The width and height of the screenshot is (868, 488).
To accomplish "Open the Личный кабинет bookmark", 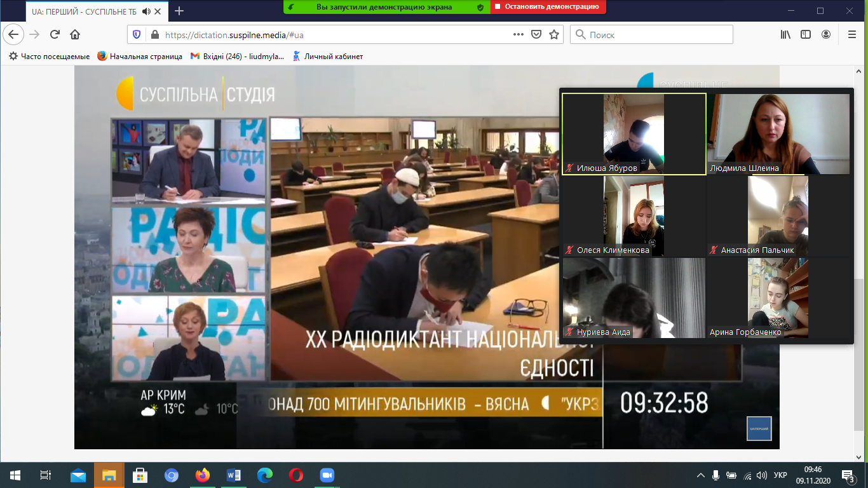I will [x=328, y=57].
